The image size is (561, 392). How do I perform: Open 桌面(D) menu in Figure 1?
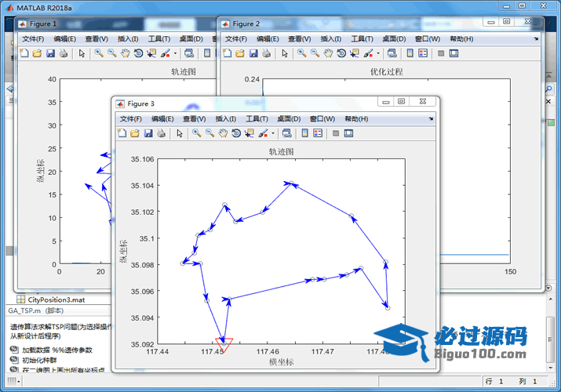(191, 38)
